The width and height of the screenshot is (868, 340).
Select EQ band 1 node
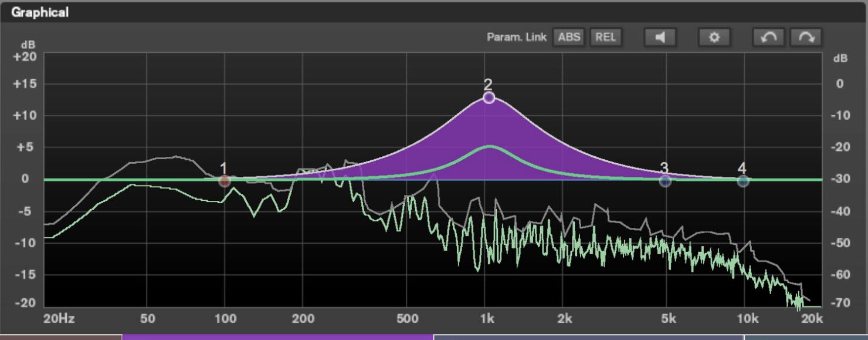(x=224, y=181)
